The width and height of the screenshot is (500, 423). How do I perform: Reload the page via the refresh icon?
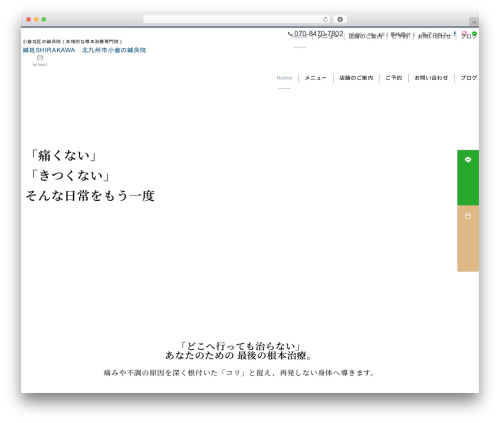(325, 20)
